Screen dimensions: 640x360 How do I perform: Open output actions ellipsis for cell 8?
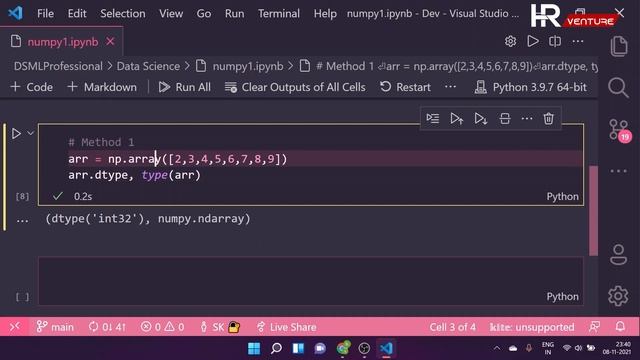(22, 220)
